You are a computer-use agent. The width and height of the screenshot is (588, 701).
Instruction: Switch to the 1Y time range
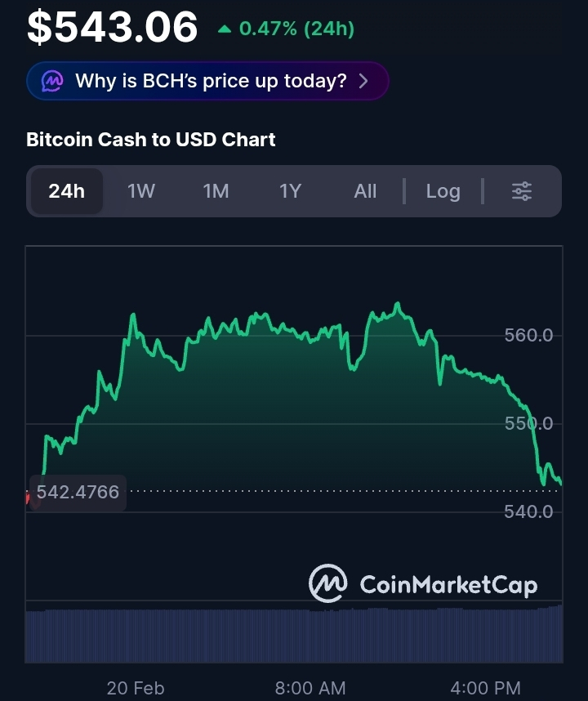coord(290,191)
